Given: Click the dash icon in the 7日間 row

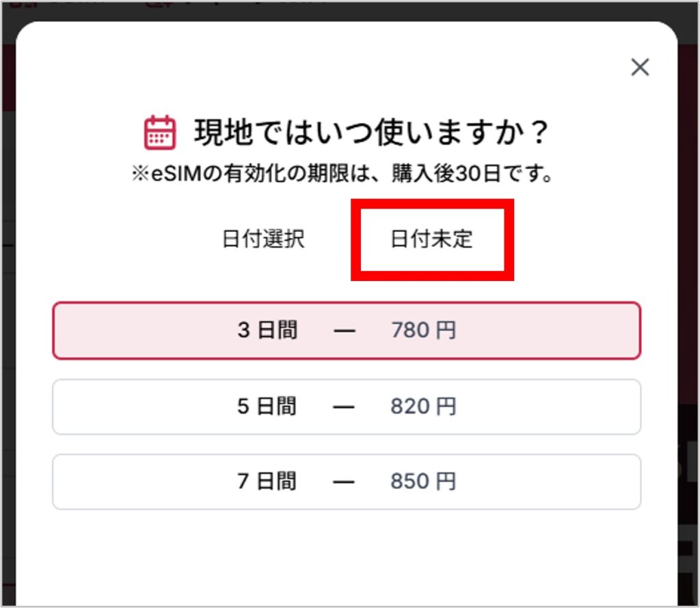Looking at the screenshot, I should [x=345, y=481].
